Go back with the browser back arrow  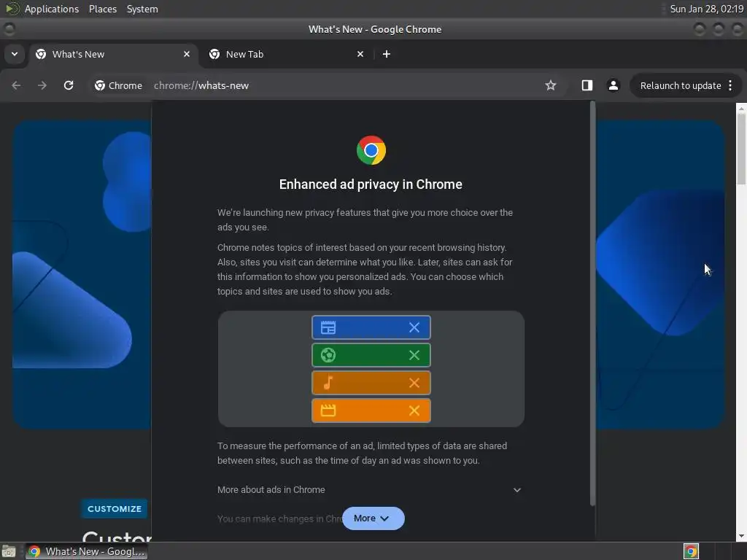point(16,85)
